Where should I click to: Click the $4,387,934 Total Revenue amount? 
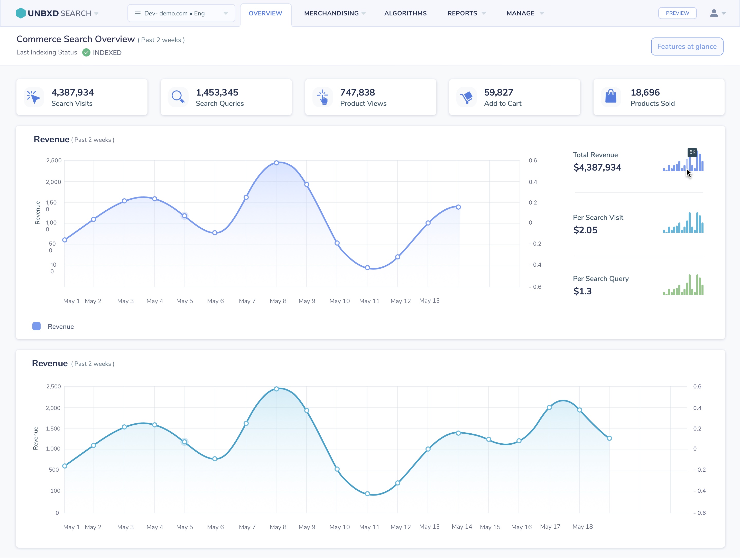(x=597, y=167)
